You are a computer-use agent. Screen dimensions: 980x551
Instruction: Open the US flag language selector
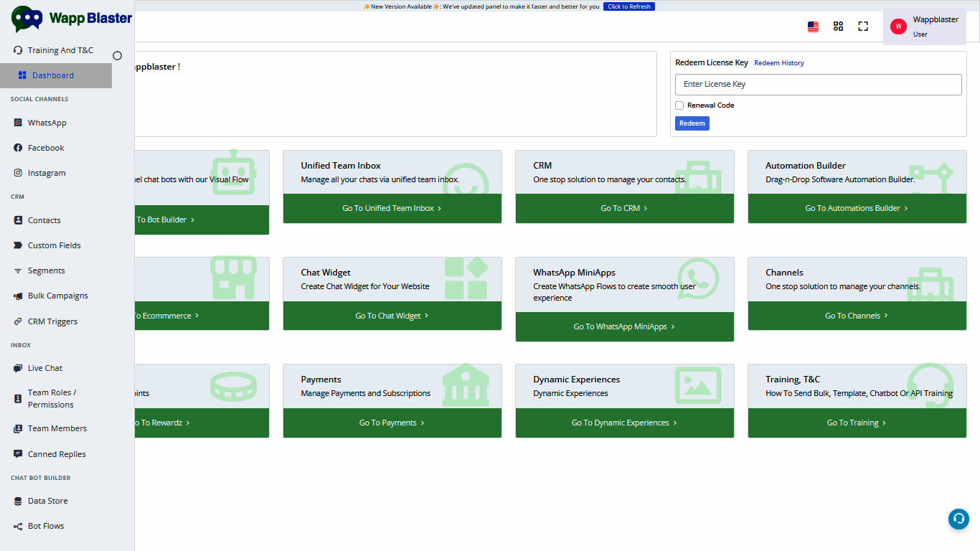point(813,26)
